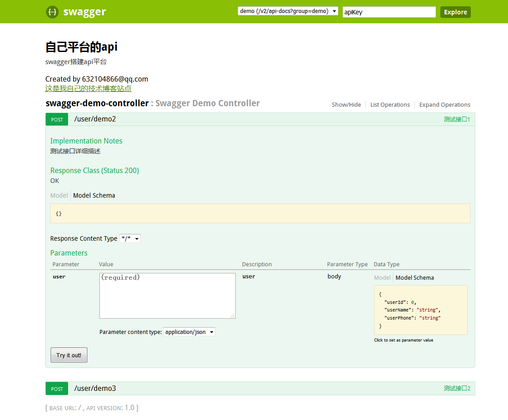The image size is (508, 420).
Task: Click 'Created by 632104866@qq.com' text
Action: coord(97,79)
